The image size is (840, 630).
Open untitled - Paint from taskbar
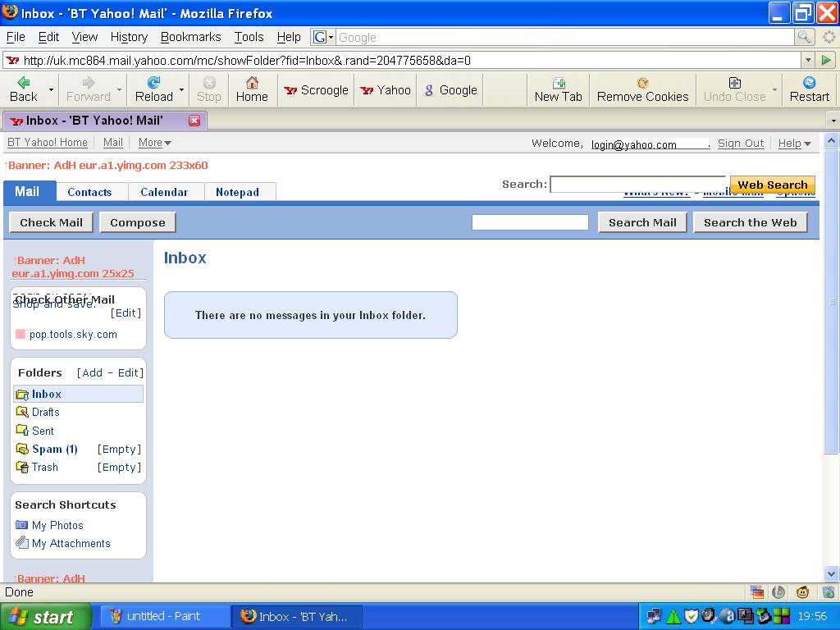(162, 616)
